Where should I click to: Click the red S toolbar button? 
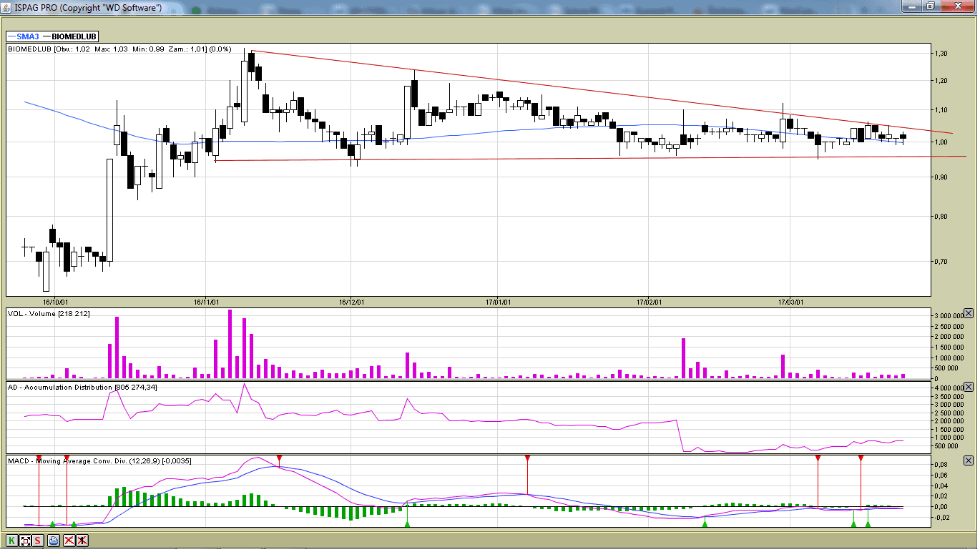[38, 541]
